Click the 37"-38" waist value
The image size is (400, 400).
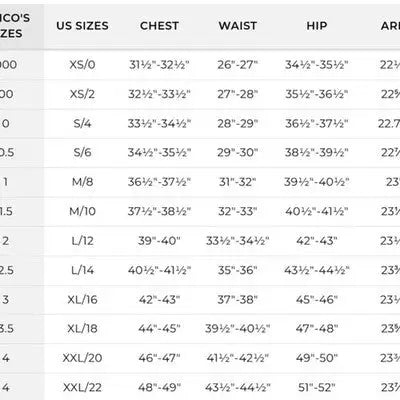tap(238, 299)
